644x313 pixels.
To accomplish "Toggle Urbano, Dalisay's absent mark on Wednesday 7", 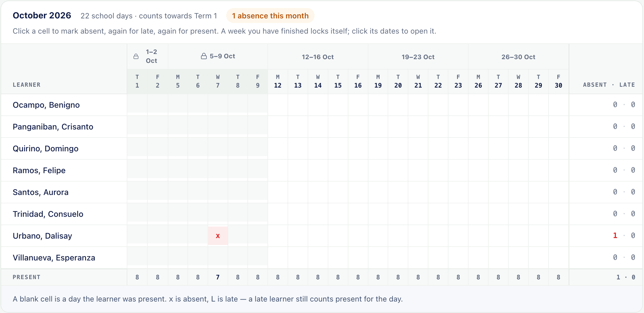I will click(218, 236).
